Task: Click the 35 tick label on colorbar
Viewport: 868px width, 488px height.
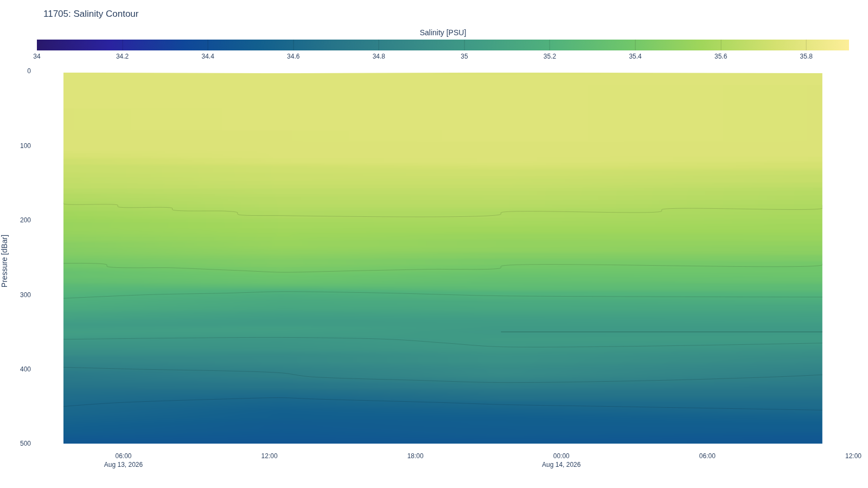Action: coord(464,56)
